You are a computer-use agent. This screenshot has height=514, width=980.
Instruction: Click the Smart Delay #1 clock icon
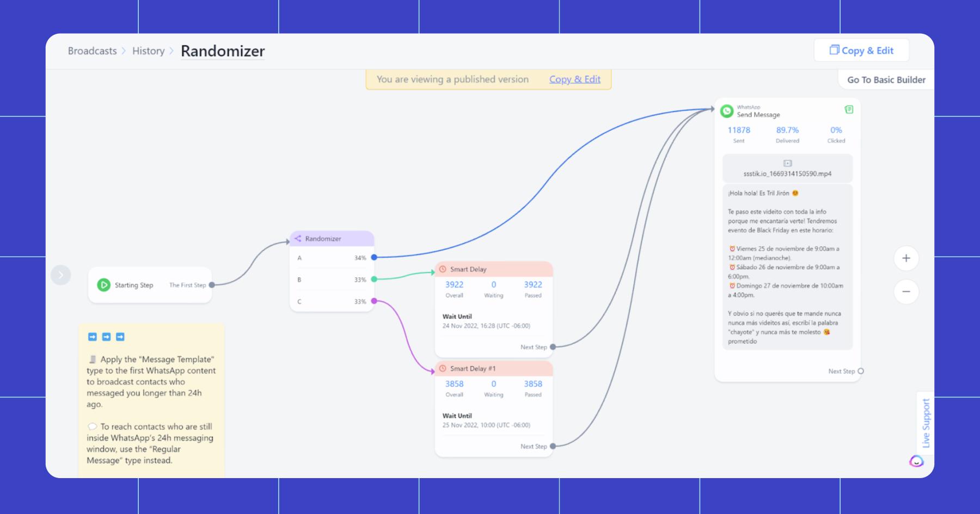coord(443,368)
